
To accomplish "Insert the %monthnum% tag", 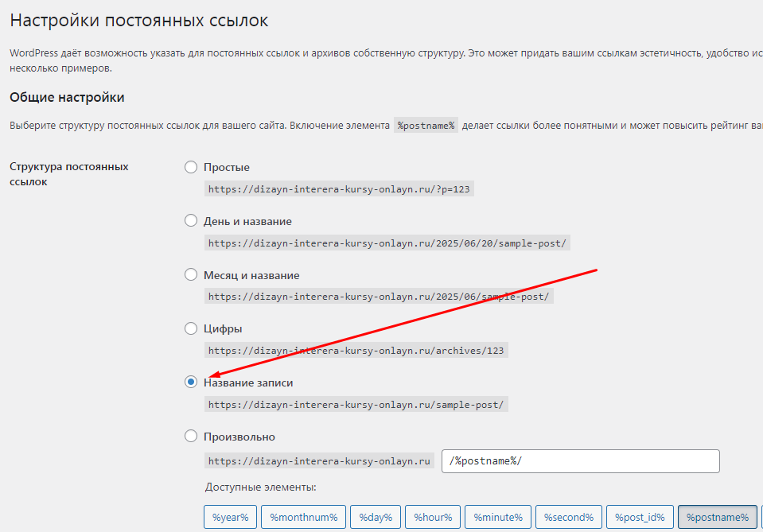I will (303, 517).
